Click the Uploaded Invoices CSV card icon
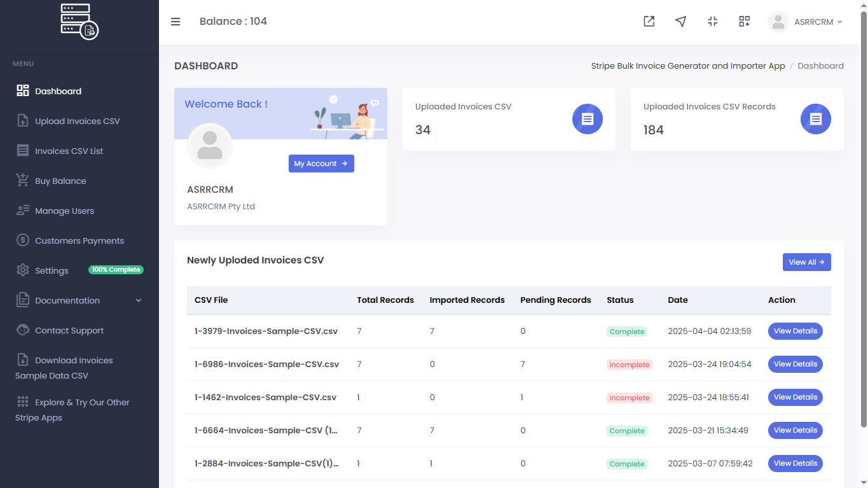This screenshot has width=868, height=488. point(587,119)
